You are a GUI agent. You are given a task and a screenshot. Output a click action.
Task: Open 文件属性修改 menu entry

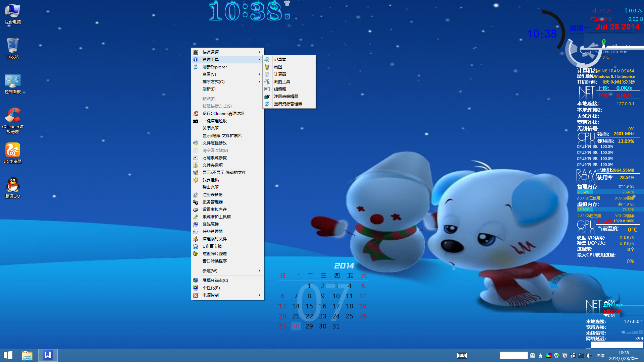(227, 143)
